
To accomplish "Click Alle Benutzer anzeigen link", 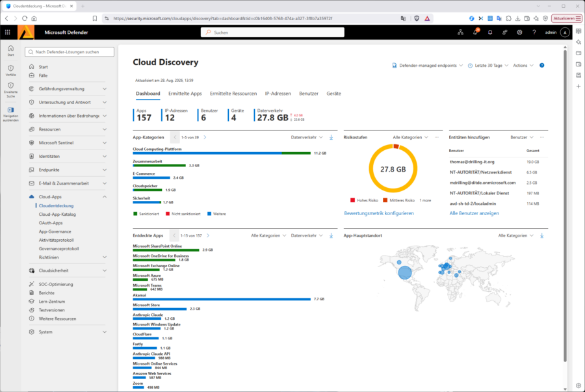I will click(474, 213).
